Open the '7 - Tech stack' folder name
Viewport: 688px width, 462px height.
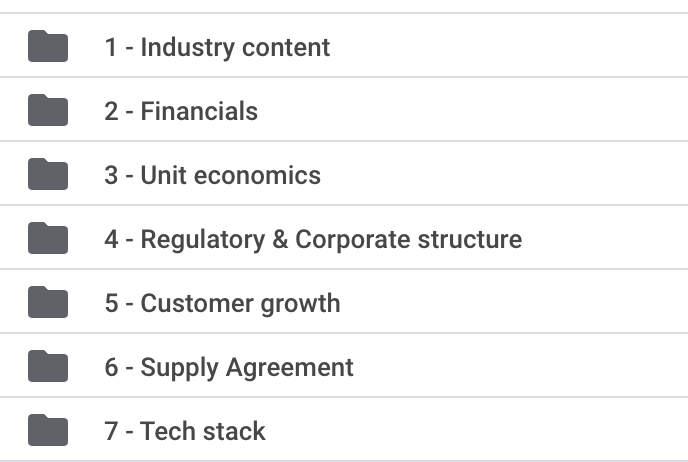pos(185,431)
